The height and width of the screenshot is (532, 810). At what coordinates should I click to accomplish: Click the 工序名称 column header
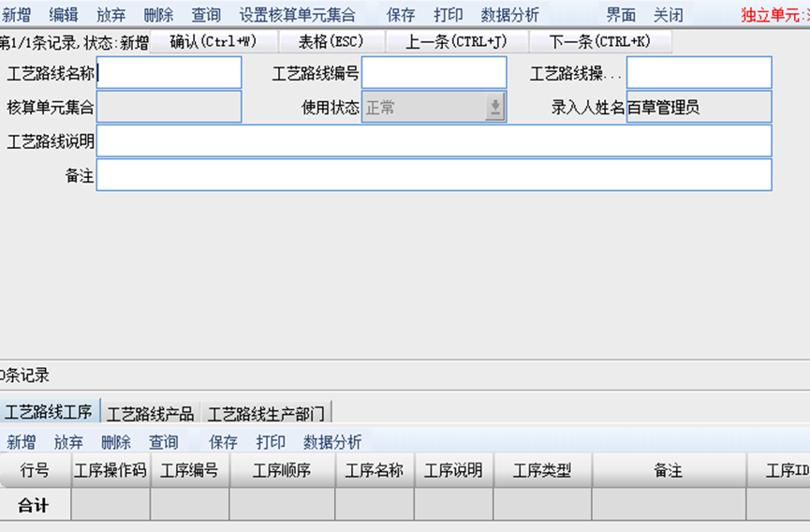pos(375,470)
